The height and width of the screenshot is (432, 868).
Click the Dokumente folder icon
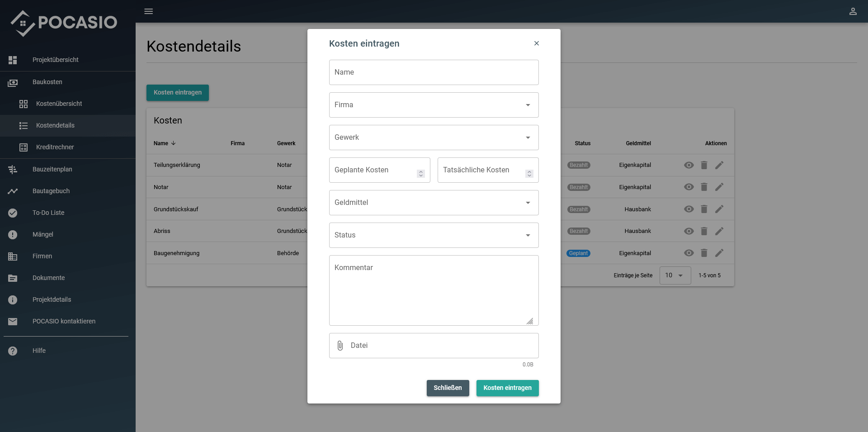pyautogui.click(x=13, y=278)
